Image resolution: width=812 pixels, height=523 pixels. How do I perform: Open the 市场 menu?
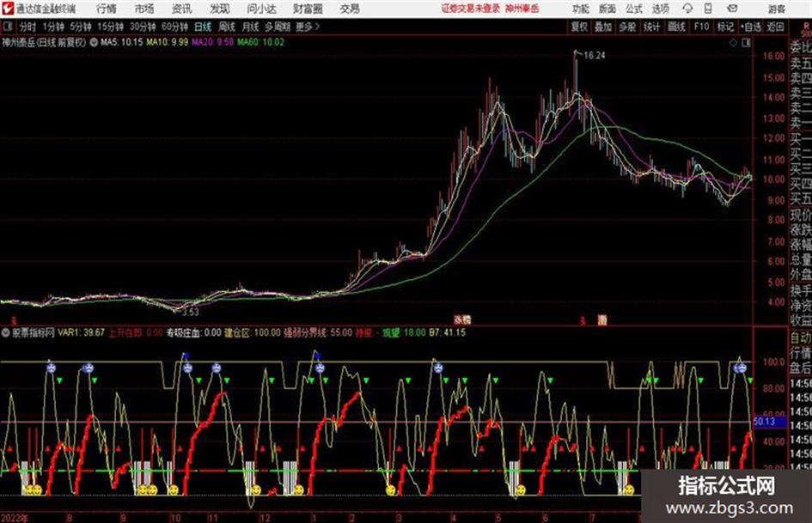144,9
